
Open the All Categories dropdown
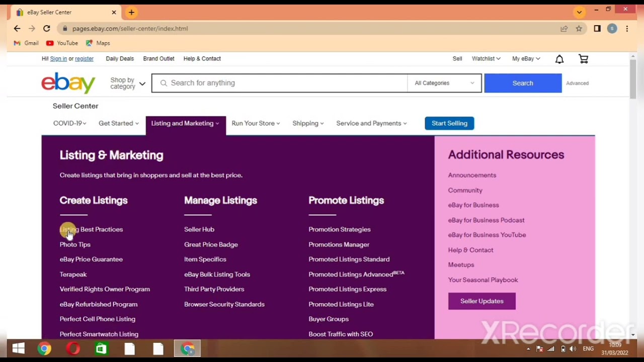pyautogui.click(x=444, y=83)
